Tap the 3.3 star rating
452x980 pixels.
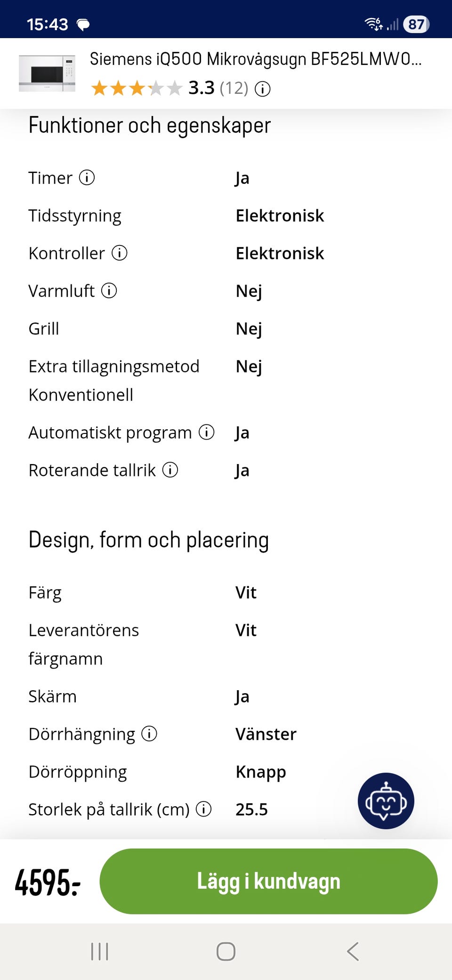click(137, 88)
